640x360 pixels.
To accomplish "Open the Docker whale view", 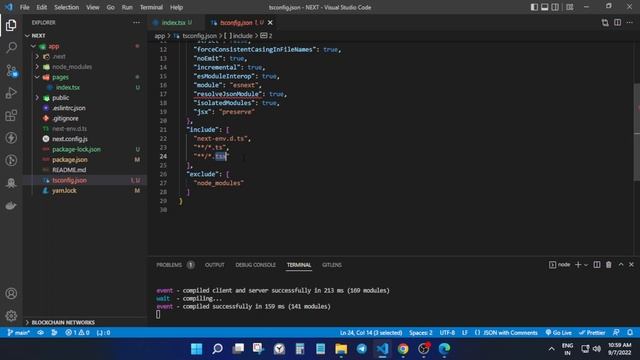I will tap(11, 205).
